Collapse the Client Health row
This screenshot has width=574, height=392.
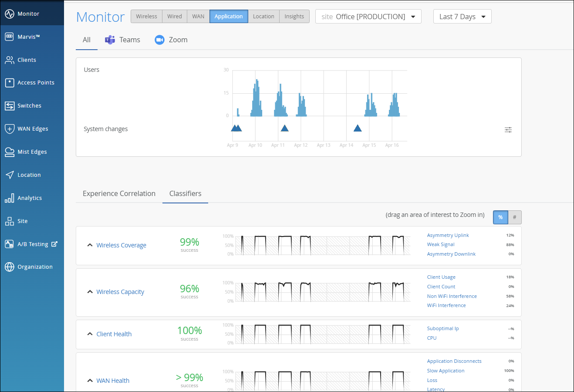90,334
